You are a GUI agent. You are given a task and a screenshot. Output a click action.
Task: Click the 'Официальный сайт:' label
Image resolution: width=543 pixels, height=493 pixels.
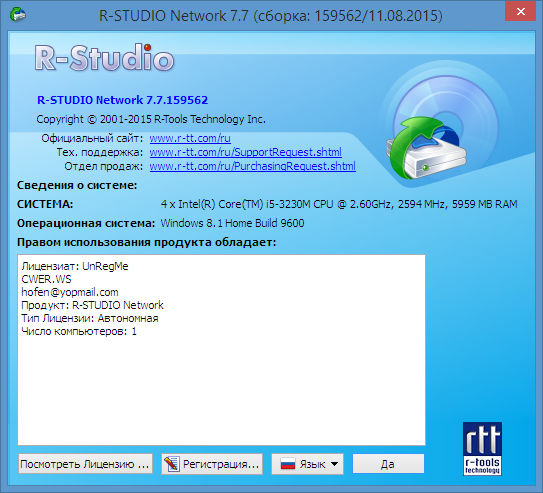click(x=92, y=138)
